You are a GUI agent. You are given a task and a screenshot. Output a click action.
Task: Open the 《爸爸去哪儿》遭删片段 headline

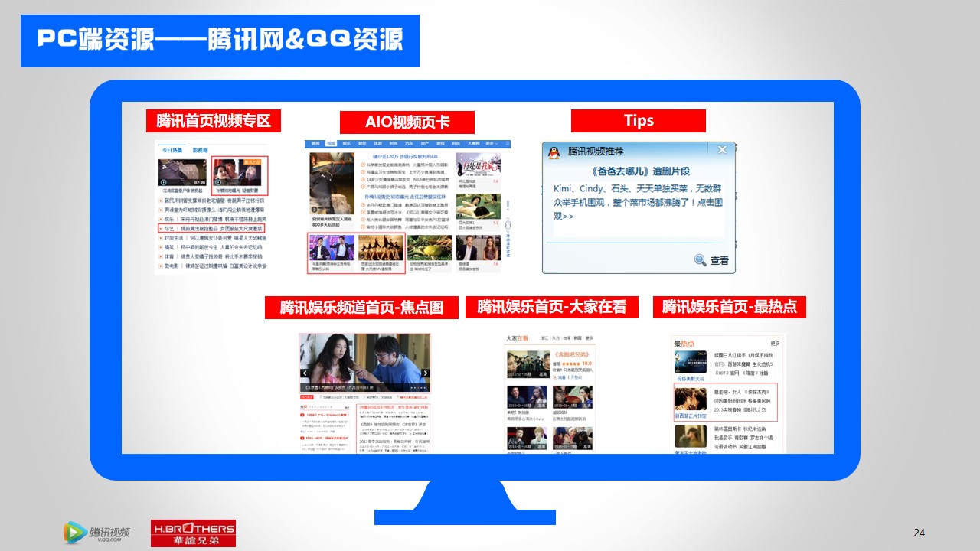click(x=641, y=171)
